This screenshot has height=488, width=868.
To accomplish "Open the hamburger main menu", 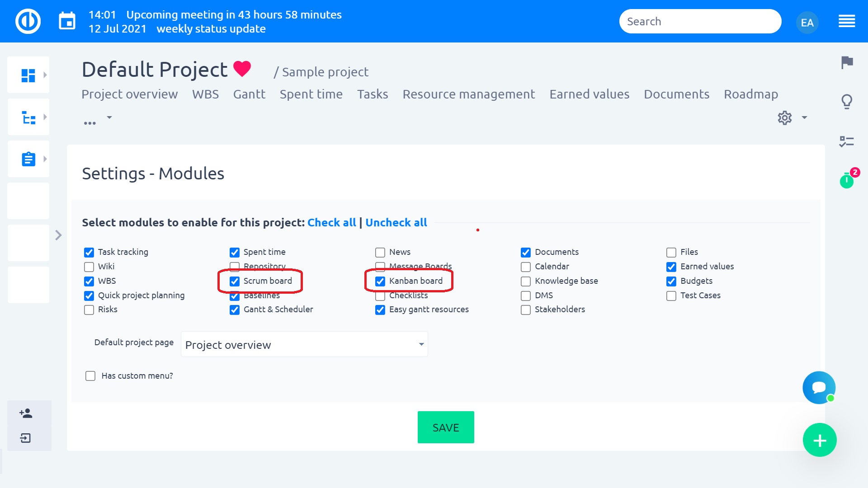I will [x=847, y=21].
